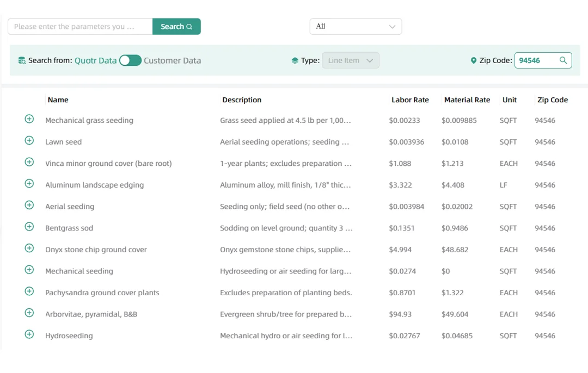Expand the Onyx stone chip ground cover row
This screenshot has height=373, width=588.
(x=29, y=248)
